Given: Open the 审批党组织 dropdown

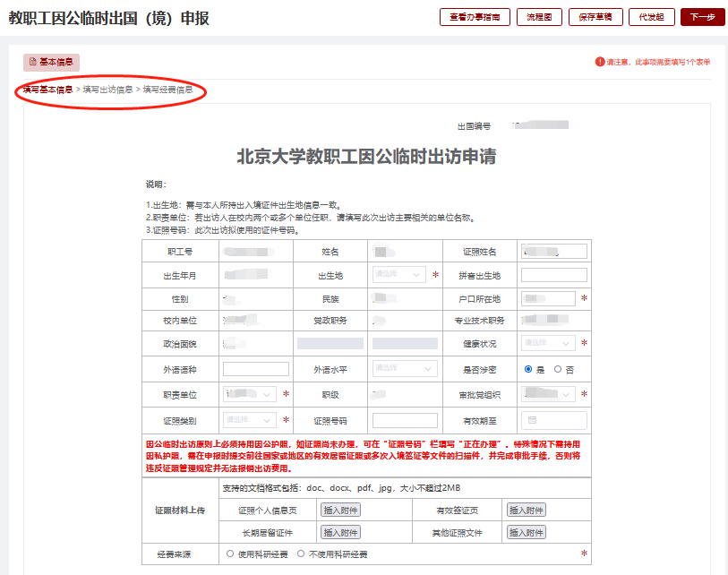Looking at the screenshot, I should click(x=548, y=393).
